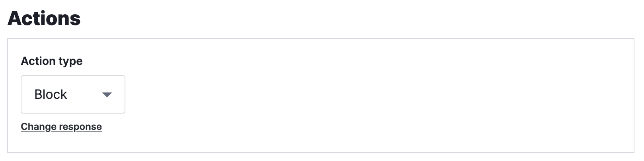Select the Block combo box
This screenshot has height=161, width=644.
(x=73, y=94)
